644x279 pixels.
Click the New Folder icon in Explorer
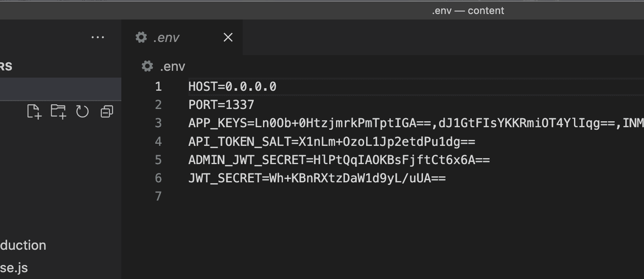[x=58, y=112]
